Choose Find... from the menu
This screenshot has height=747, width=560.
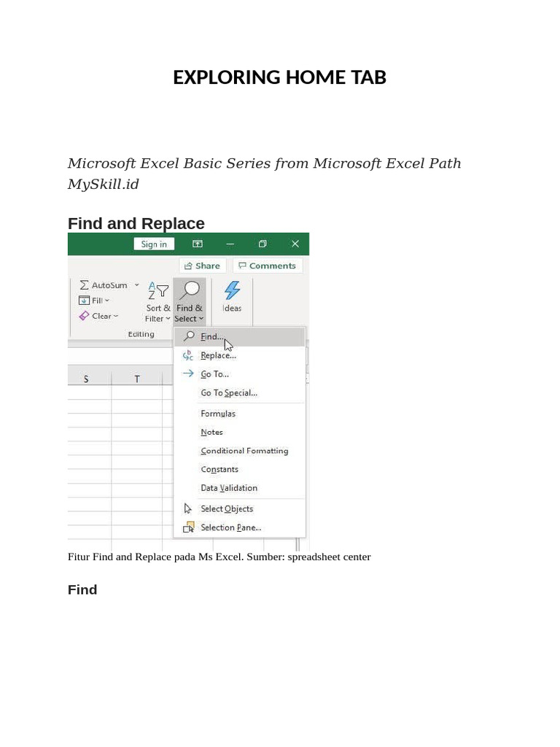click(239, 336)
